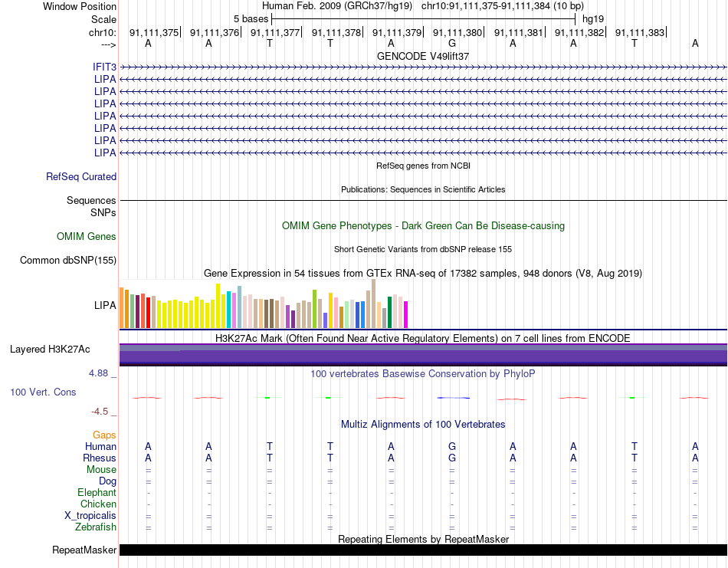
Task: Click the blue PhyloP conservation mark
Action: pos(453,398)
